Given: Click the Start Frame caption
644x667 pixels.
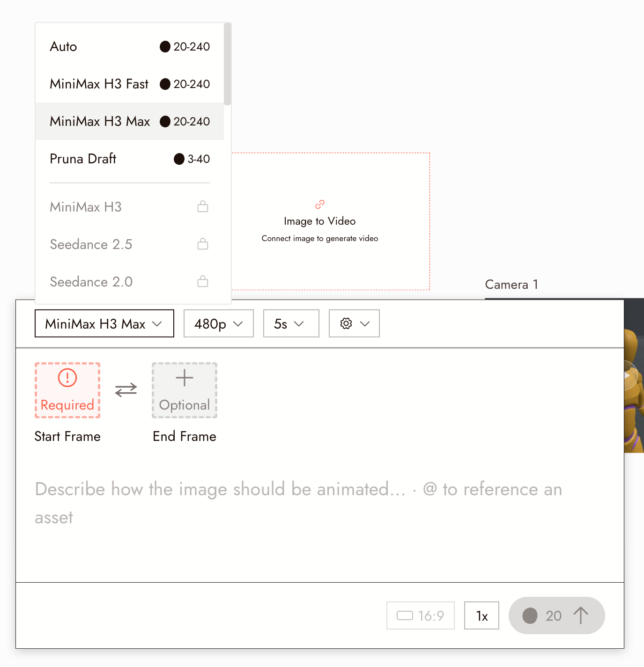Looking at the screenshot, I should point(67,436).
